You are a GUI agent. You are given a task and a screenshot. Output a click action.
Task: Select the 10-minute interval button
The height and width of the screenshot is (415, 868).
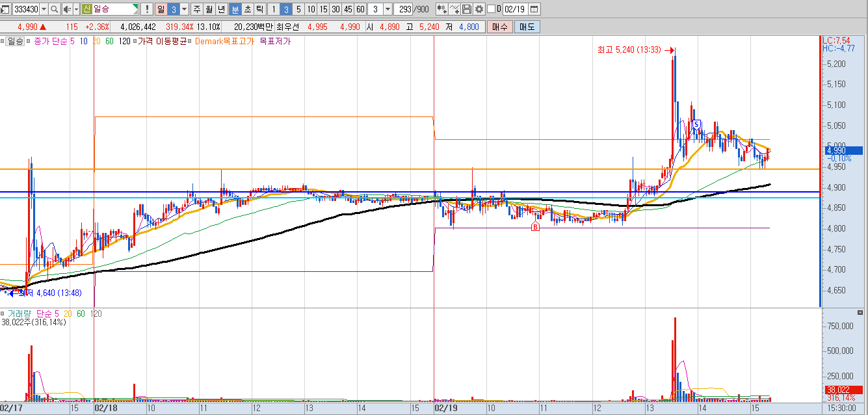pyautogui.click(x=311, y=9)
